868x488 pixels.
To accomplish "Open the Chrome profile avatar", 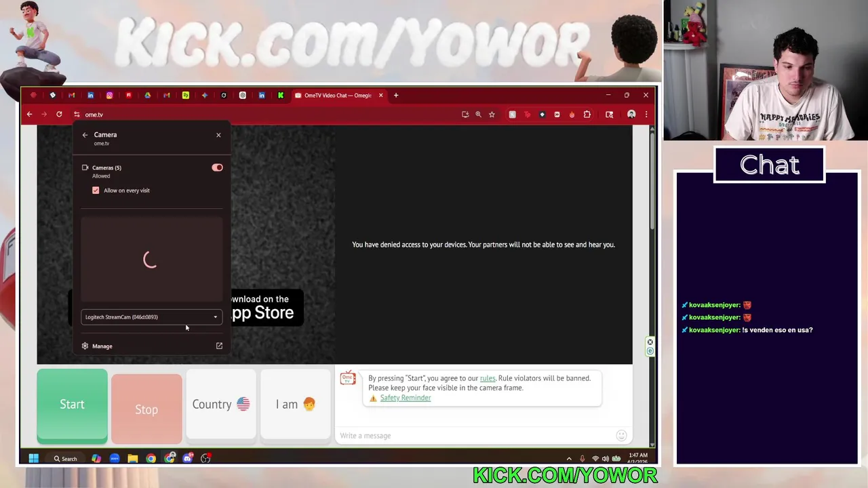I will [631, 115].
